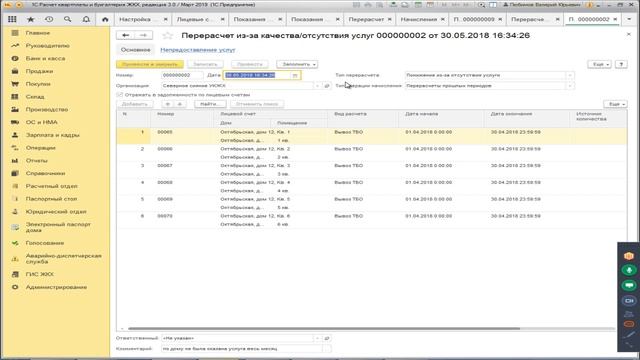The height and width of the screenshot is (360, 640).
Task: Move table row down arrow button
Action: pos(180,104)
